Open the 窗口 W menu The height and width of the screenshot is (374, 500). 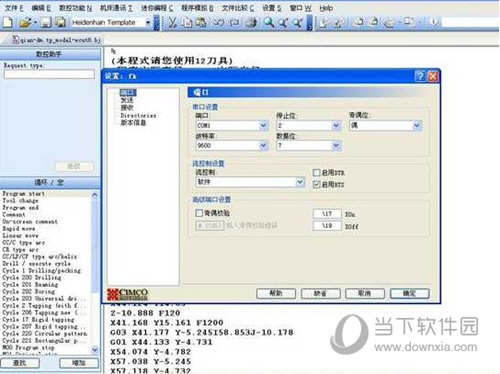(300, 8)
